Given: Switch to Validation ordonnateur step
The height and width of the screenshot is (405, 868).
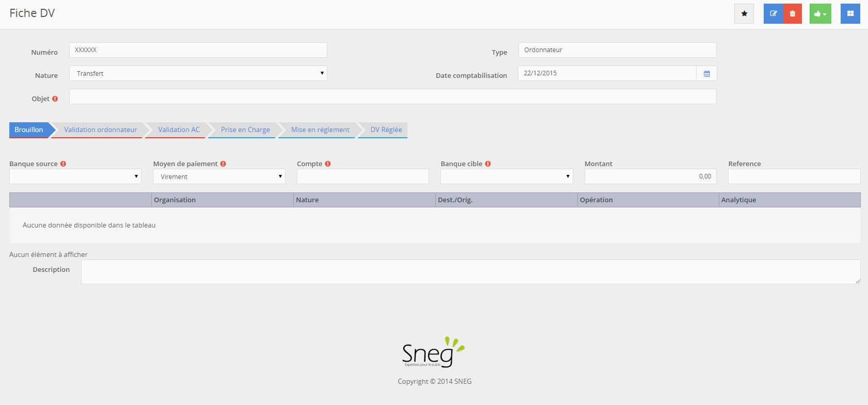Looking at the screenshot, I should [100, 130].
